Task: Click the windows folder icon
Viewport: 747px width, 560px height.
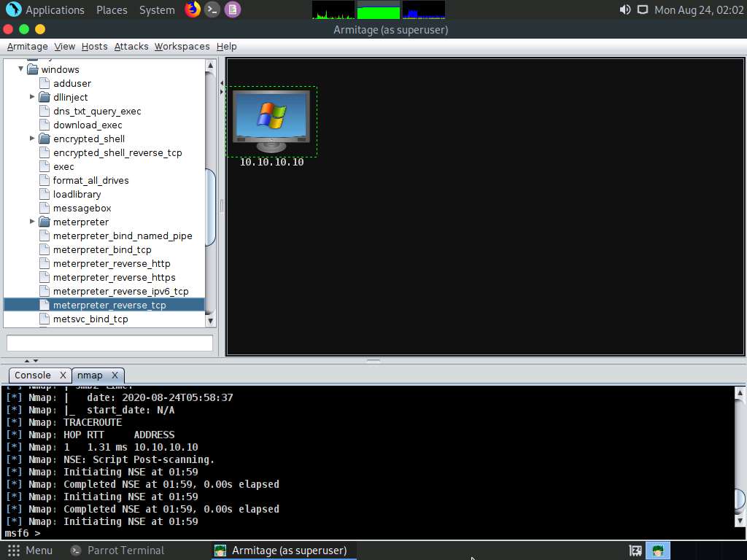Action: [32, 69]
